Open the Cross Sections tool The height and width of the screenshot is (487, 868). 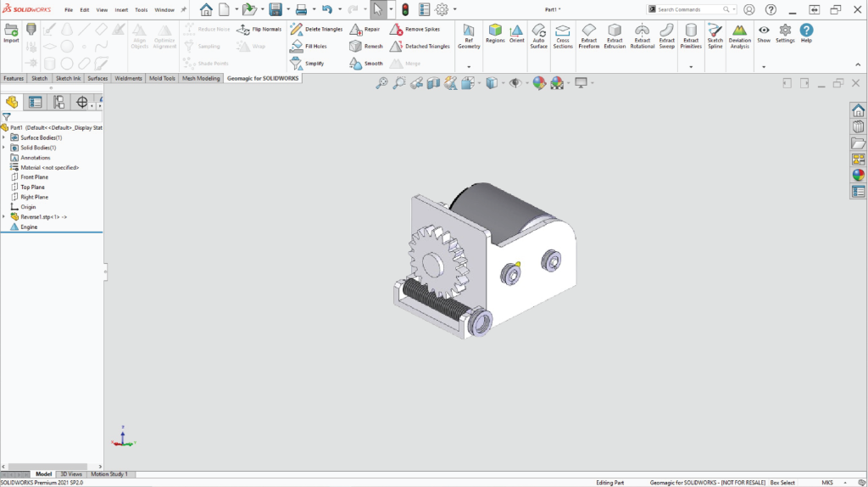(563, 34)
